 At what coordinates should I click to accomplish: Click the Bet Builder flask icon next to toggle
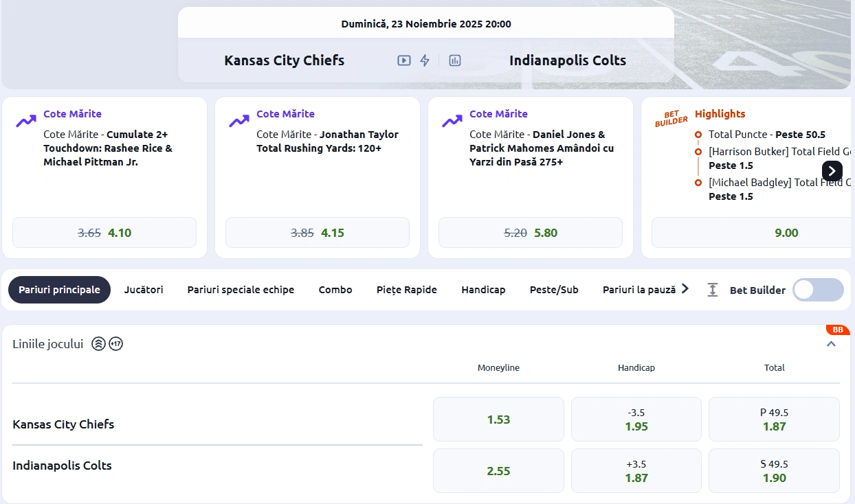coord(713,290)
